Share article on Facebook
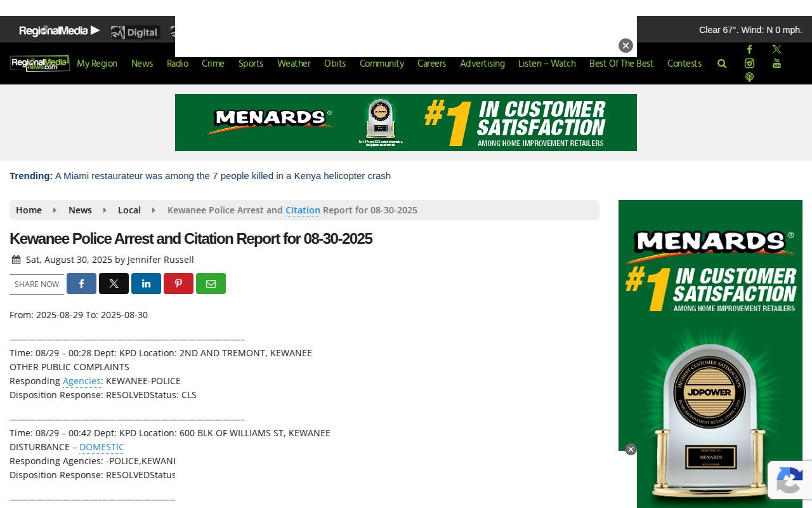Image resolution: width=812 pixels, height=508 pixels. tap(81, 283)
